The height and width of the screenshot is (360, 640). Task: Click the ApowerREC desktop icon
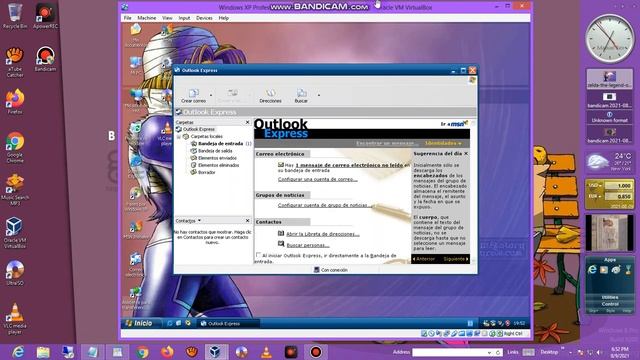pos(45,16)
